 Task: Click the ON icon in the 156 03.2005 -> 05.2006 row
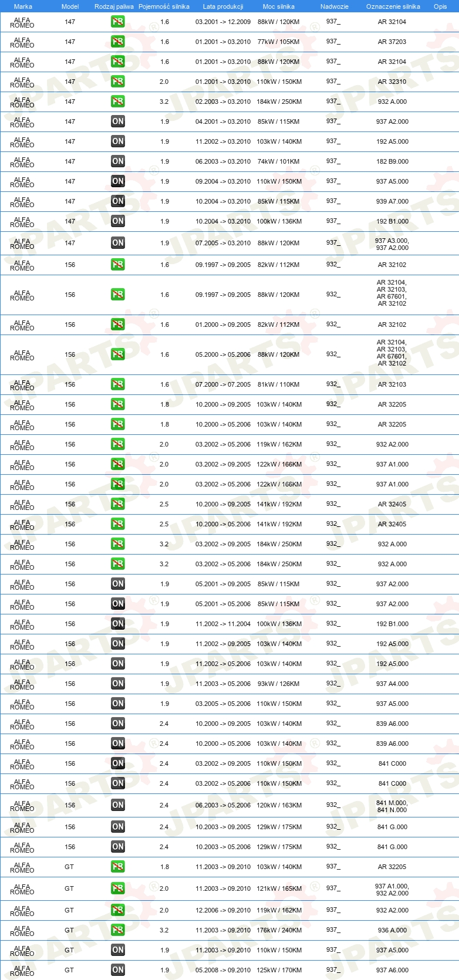coord(118,704)
